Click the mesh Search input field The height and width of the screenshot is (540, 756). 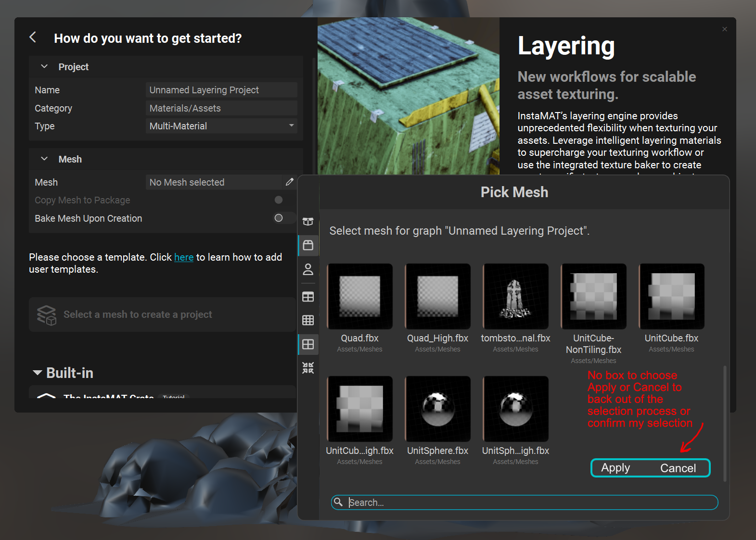coord(529,502)
